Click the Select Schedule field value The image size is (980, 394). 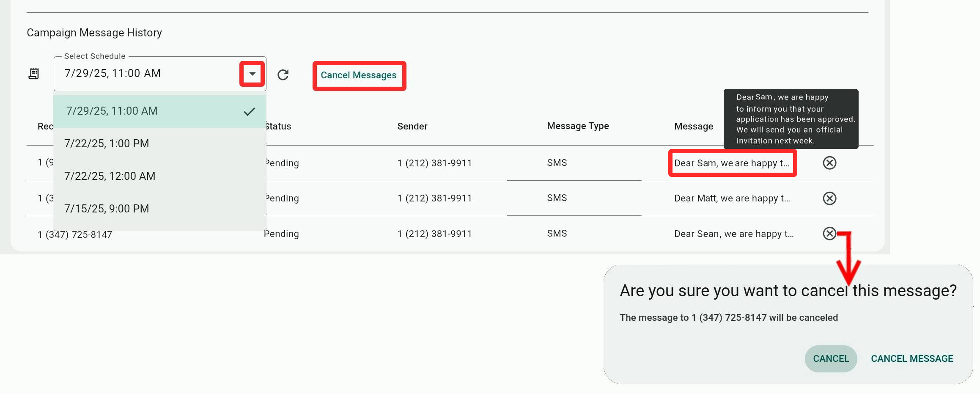click(x=113, y=73)
